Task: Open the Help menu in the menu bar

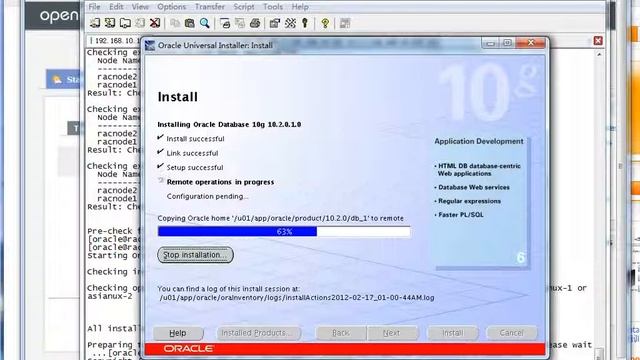Action: (300, 7)
